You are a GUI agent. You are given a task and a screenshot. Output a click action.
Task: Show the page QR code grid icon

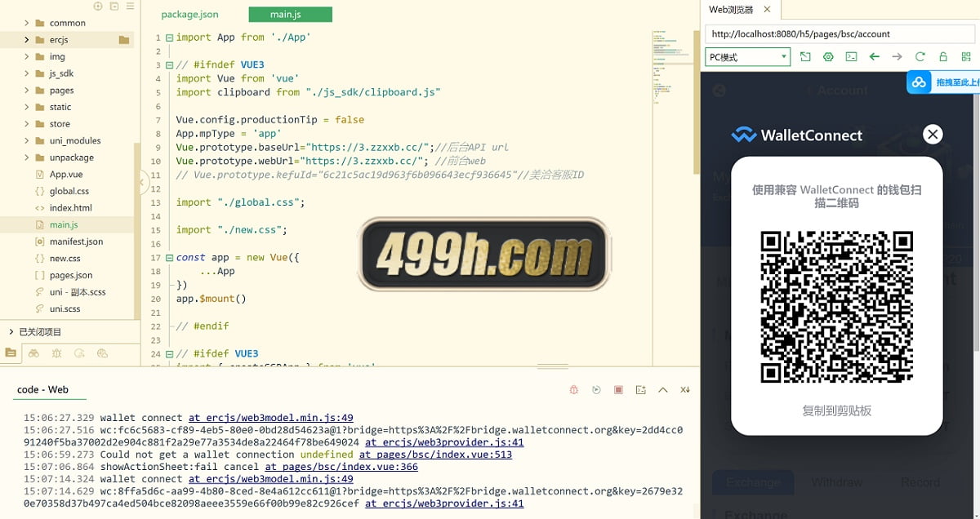966,57
